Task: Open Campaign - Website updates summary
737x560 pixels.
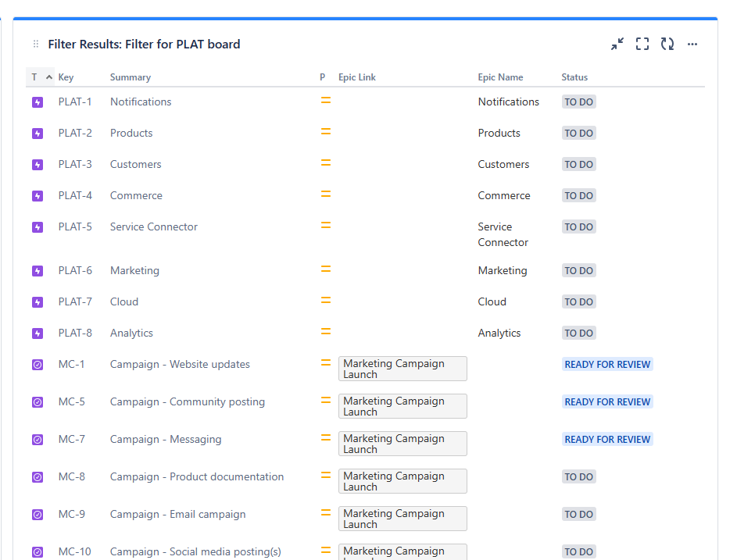Action: 180,365
